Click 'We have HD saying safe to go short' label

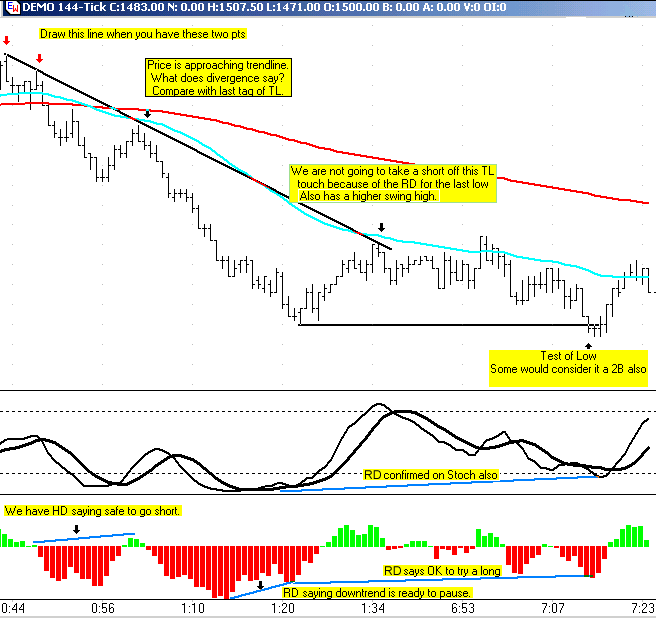click(92, 511)
